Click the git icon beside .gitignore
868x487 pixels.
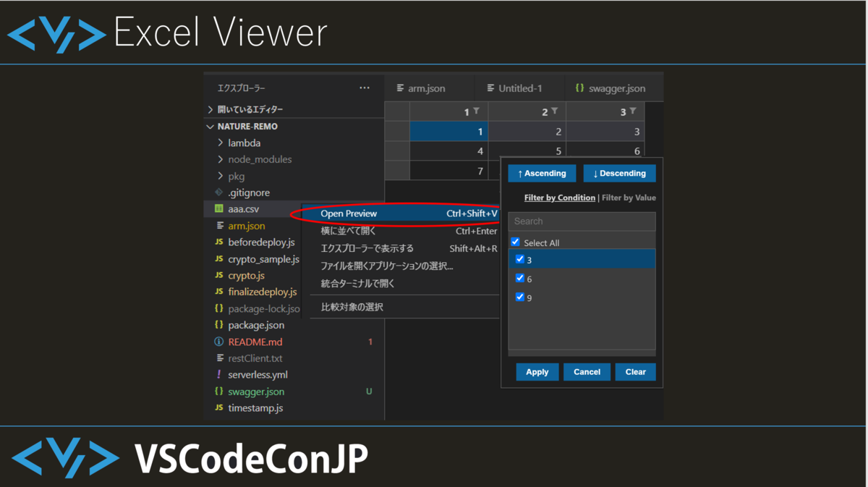tap(219, 192)
